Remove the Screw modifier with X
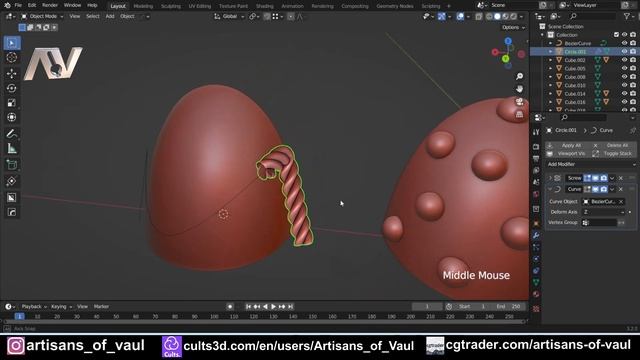The image size is (640, 360). (x=621, y=178)
